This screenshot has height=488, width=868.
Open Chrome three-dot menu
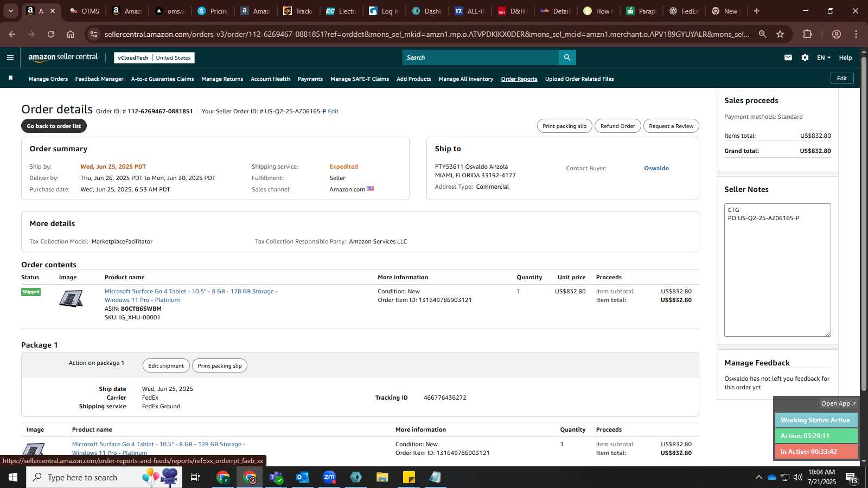[x=856, y=34]
